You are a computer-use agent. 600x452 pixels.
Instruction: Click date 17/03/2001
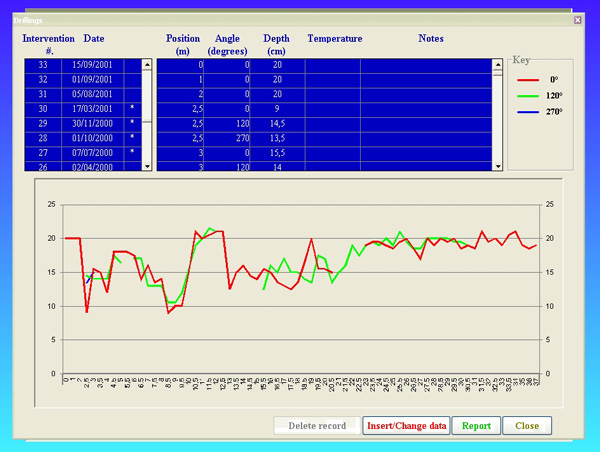tap(92, 109)
